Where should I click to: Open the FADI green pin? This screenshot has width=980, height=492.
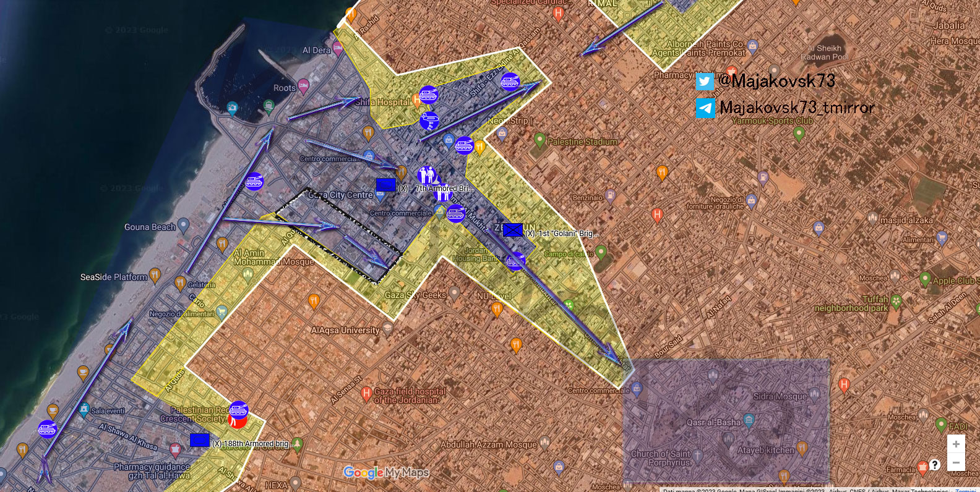[942, 425]
